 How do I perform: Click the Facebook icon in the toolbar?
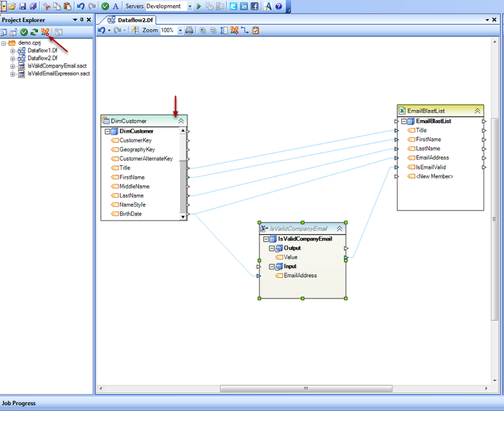click(254, 6)
